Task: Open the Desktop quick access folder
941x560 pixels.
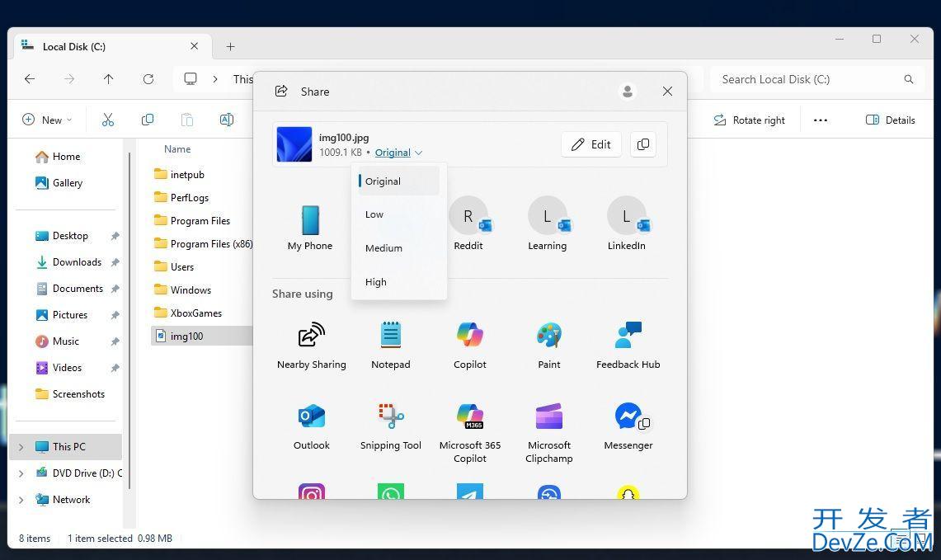Action: [62, 236]
